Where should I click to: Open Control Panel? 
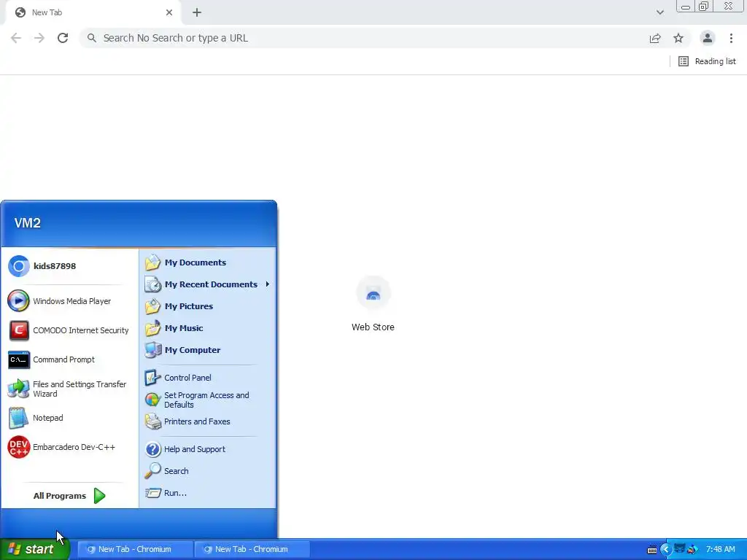(x=208, y=378)
